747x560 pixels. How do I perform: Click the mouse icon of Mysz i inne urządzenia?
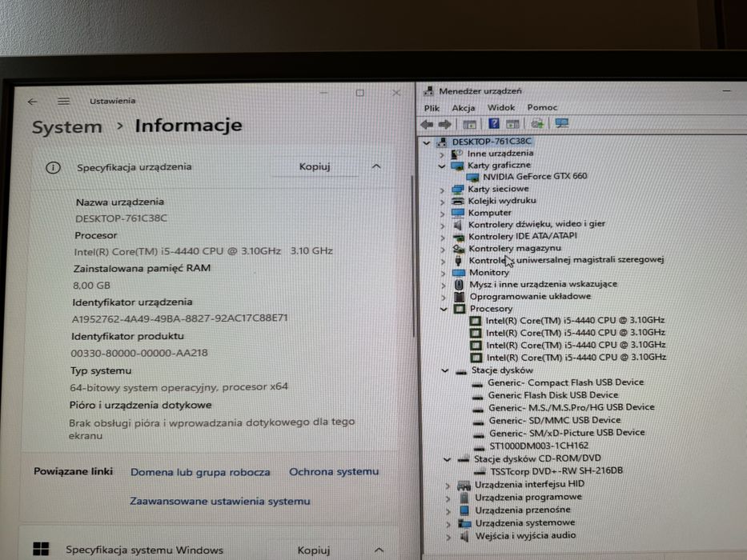(459, 285)
